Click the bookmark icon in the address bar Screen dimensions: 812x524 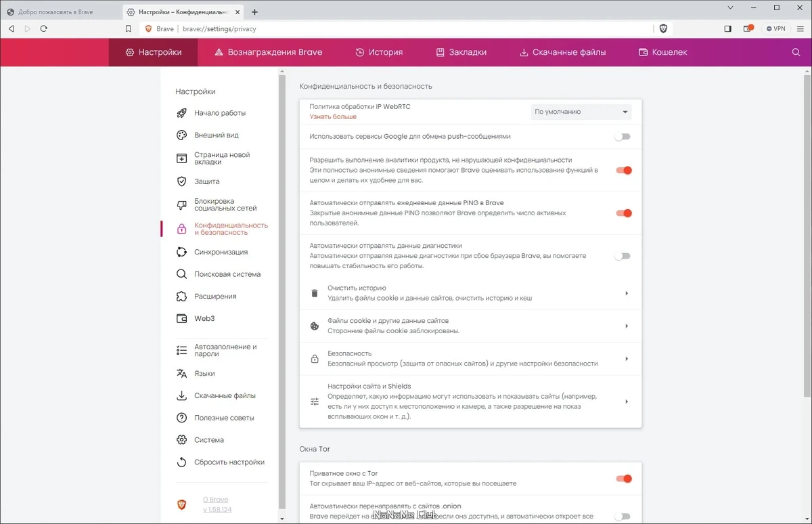pyautogui.click(x=128, y=29)
